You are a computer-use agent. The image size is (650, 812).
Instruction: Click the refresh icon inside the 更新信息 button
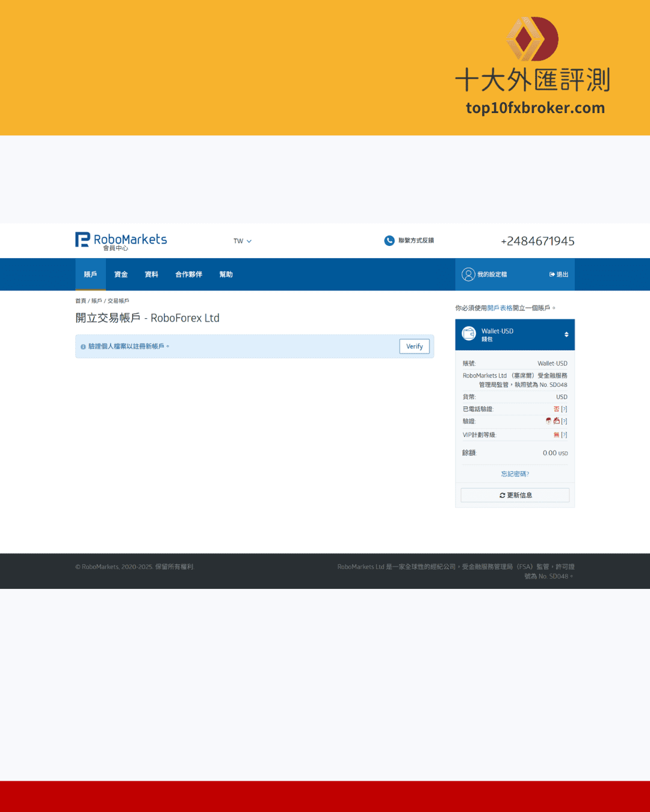coord(503,495)
